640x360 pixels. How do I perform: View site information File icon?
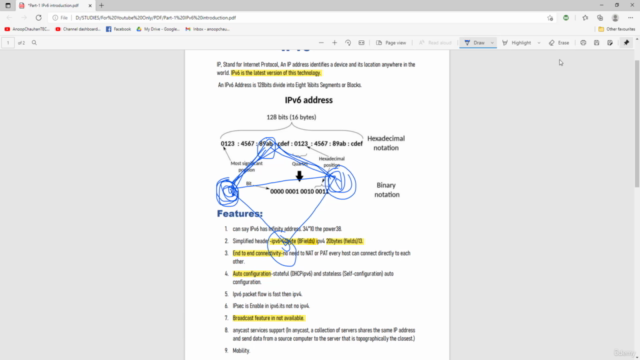pyautogui.click(x=60, y=18)
